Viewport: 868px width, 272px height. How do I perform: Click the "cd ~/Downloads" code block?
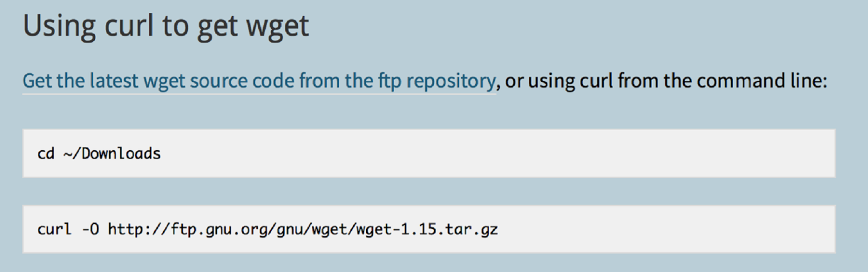429,153
